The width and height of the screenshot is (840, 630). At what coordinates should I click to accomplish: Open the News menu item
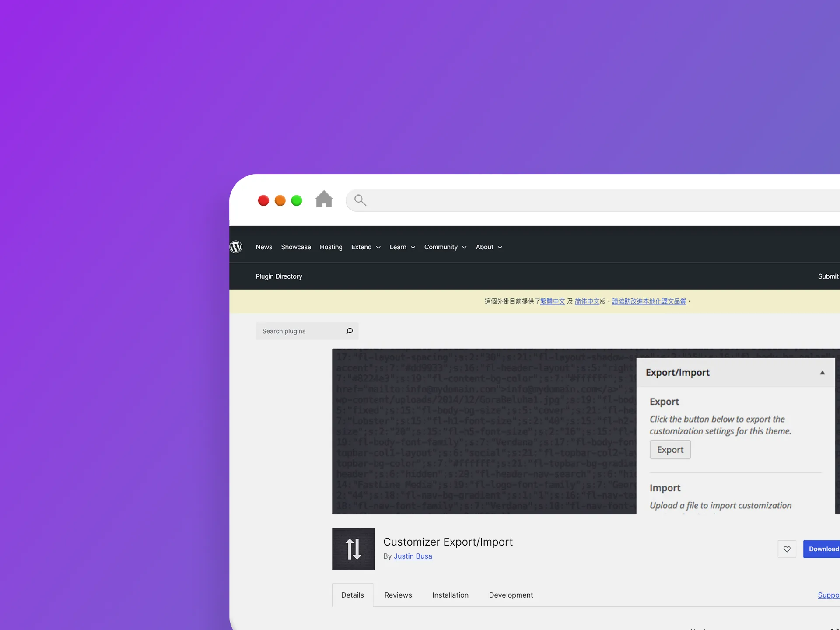click(264, 247)
